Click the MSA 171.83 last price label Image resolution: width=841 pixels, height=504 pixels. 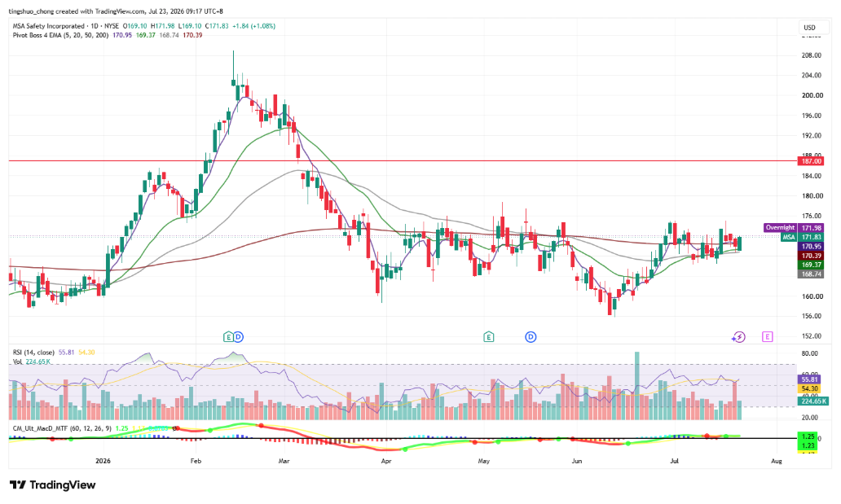click(x=803, y=237)
